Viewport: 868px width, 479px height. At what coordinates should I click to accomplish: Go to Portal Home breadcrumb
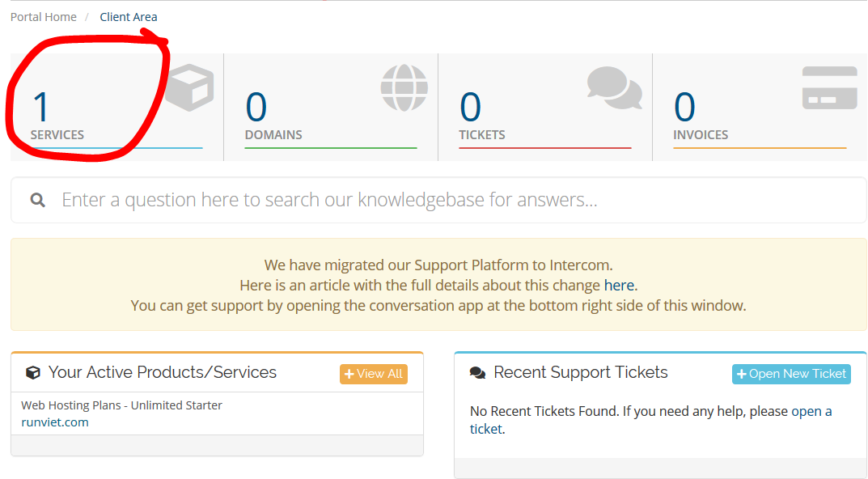(44, 17)
